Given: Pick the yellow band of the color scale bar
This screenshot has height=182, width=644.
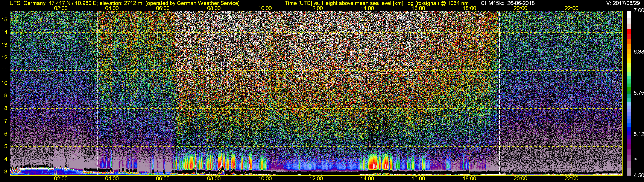Looking at the screenshot, I should (629, 61).
